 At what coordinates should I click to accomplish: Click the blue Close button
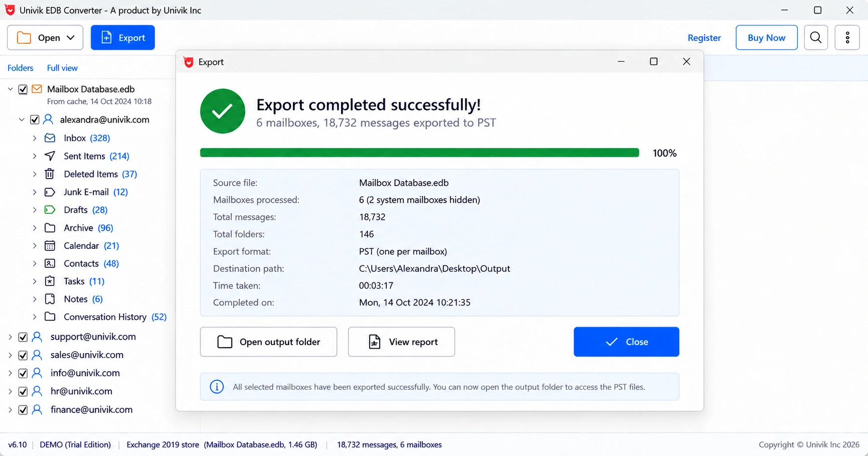(x=626, y=342)
